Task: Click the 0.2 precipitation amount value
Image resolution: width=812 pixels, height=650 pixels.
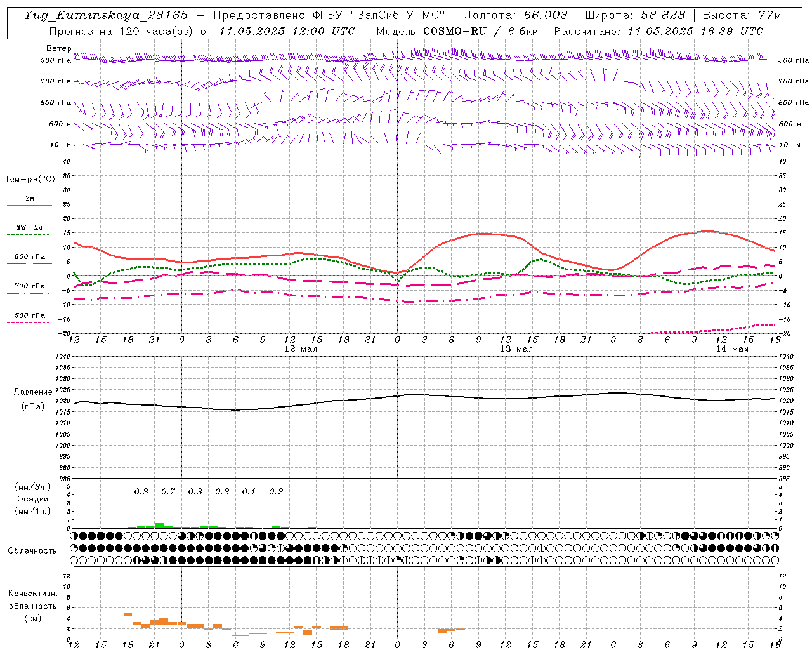Action: [x=276, y=491]
